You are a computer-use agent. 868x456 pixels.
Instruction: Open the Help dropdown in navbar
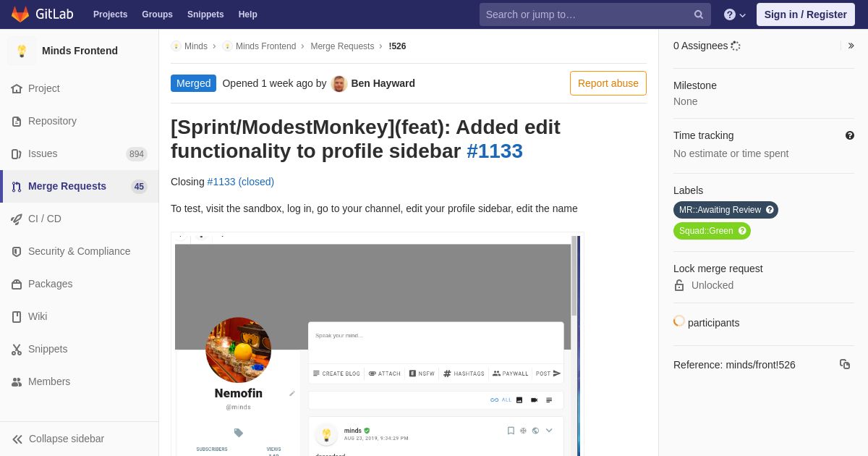[735, 14]
